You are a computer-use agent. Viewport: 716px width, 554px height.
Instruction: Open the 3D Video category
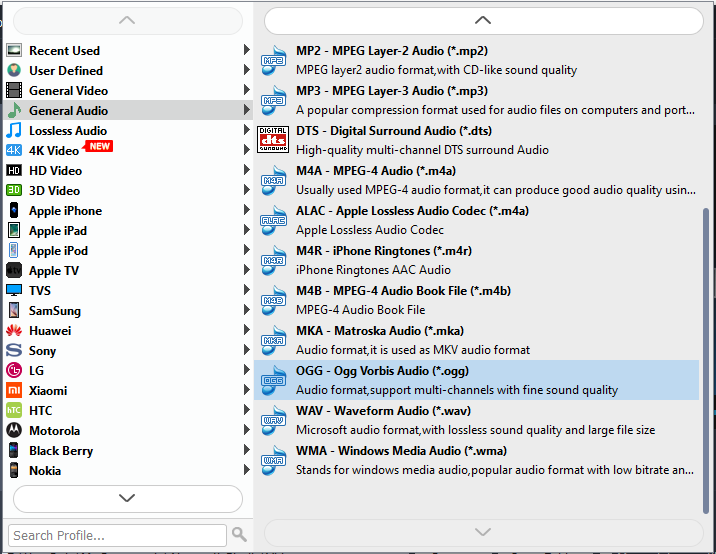(x=128, y=190)
